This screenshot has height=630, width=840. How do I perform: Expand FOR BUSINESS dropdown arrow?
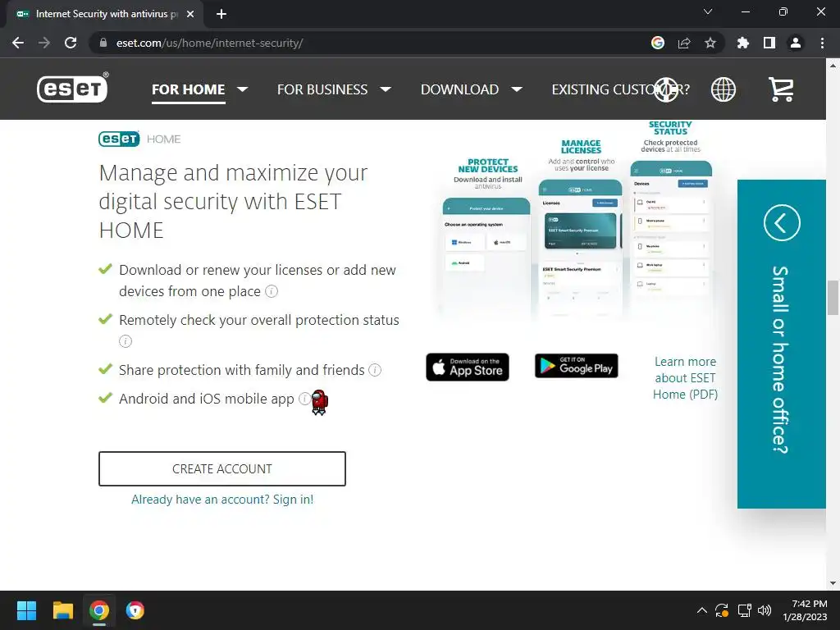click(386, 89)
